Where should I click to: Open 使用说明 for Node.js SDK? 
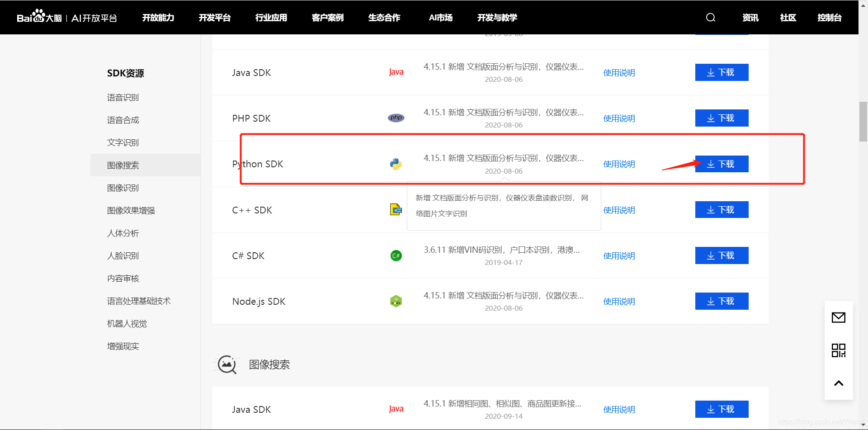(619, 302)
